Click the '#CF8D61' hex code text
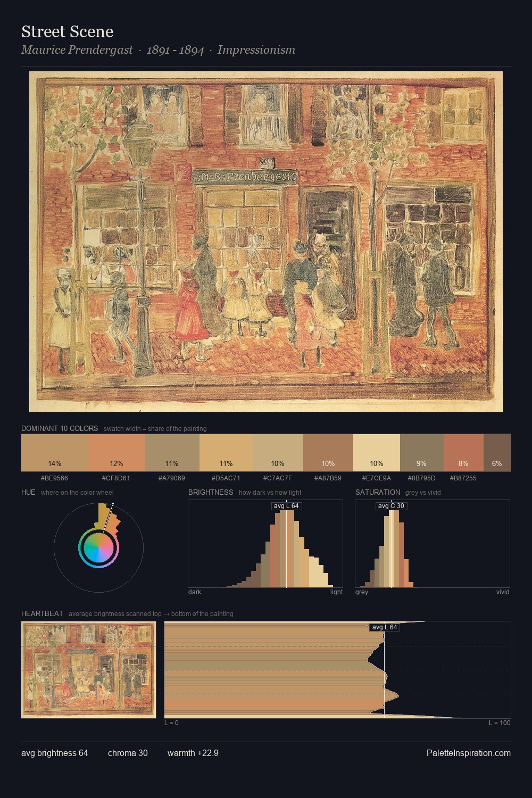532x798 pixels. 117,478
